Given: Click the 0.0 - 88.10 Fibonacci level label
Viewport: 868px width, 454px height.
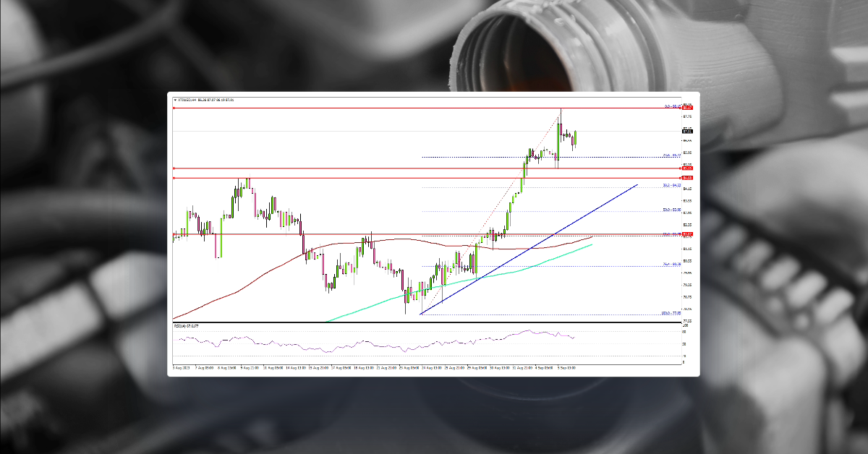Looking at the screenshot, I should pyautogui.click(x=671, y=107).
